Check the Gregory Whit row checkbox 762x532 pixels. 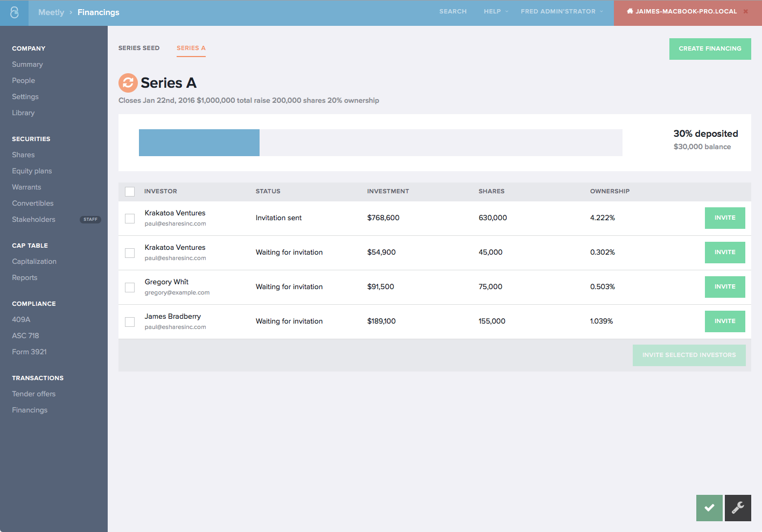pyautogui.click(x=130, y=288)
